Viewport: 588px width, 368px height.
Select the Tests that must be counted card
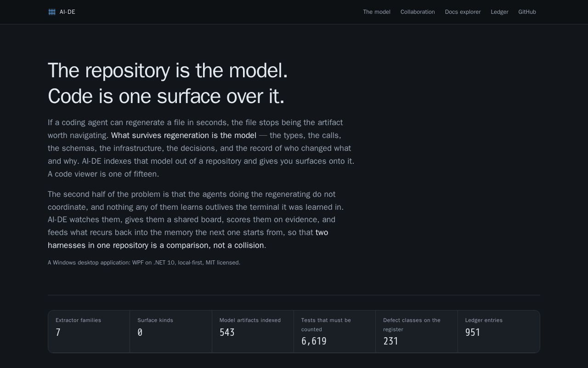point(334,332)
